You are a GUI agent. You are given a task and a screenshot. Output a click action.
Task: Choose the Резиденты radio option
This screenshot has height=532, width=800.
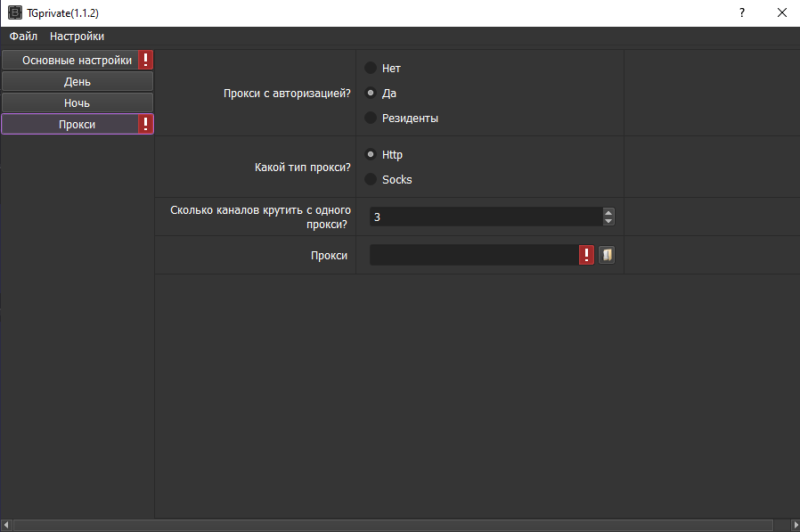[371, 119]
